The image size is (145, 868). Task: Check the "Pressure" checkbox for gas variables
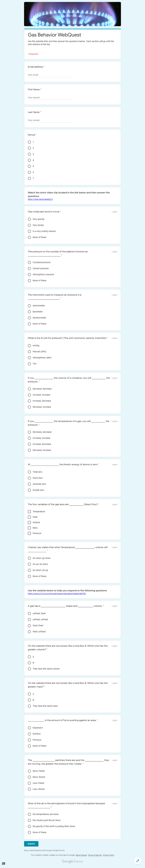pyautogui.click(x=30, y=533)
